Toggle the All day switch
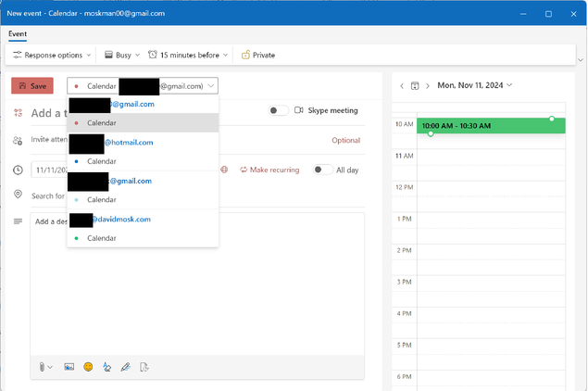This screenshot has height=391, width=588. (x=322, y=170)
